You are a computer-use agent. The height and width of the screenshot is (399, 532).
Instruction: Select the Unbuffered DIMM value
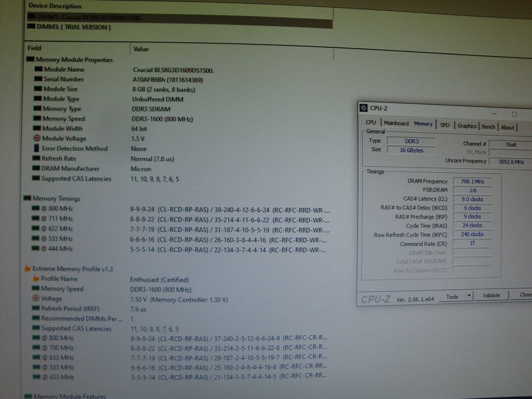click(x=157, y=99)
